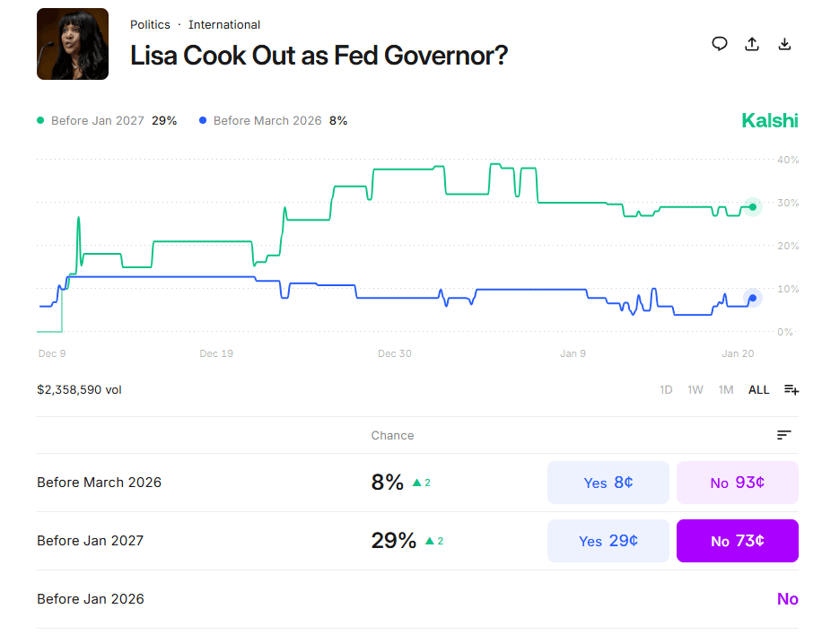Click the Lisa Cook thumbnail photo
Image resolution: width=822 pixels, height=644 pixels.
73,44
